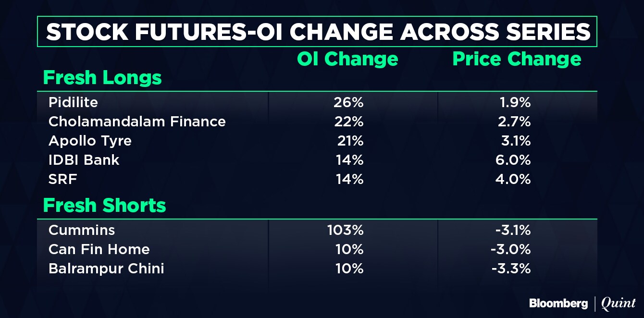Select the OI Change column header
Viewport: 644px width, 318px height.
[x=347, y=59]
